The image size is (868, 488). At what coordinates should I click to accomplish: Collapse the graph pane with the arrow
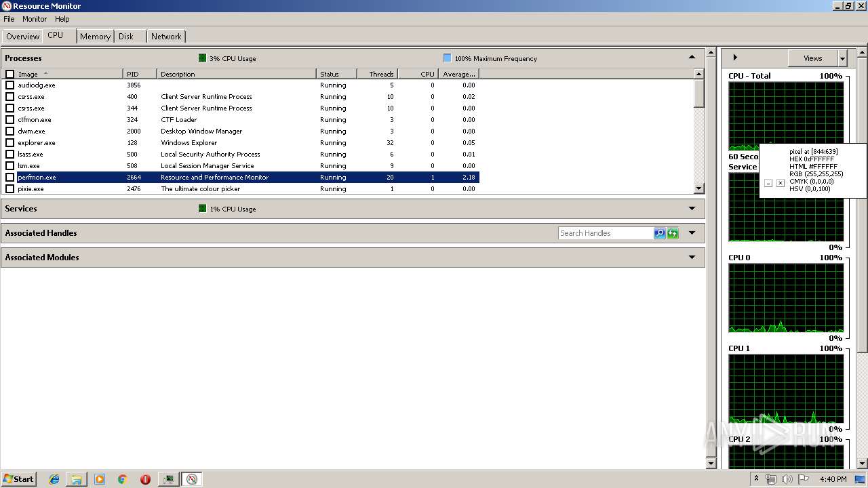[x=735, y=58]
